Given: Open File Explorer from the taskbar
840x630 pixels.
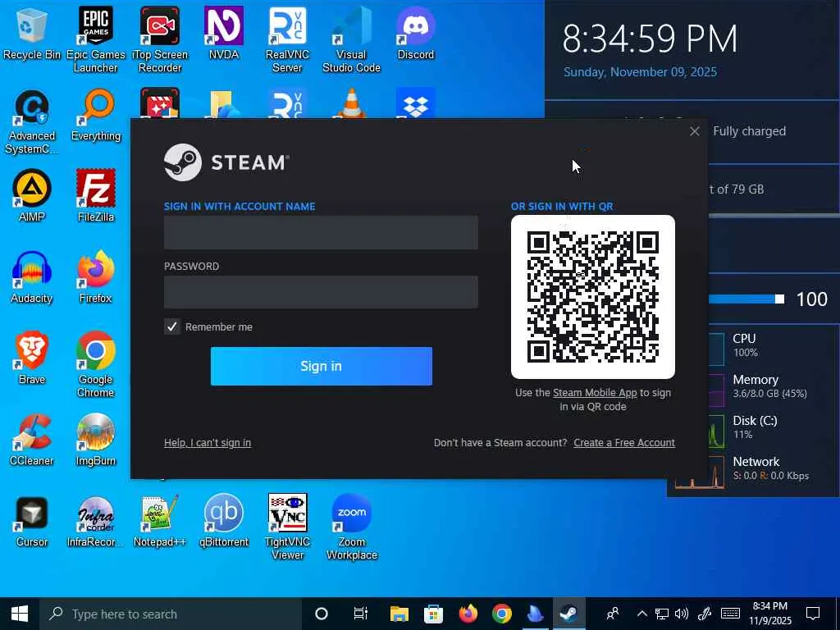Looking at the screenshot, I should (399, 614).
